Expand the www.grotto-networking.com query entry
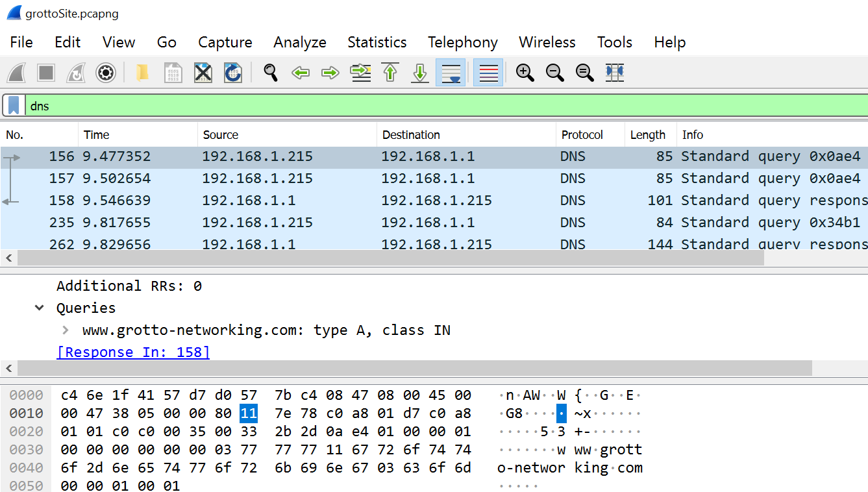The image size is (868, 492). pos(65,330)
